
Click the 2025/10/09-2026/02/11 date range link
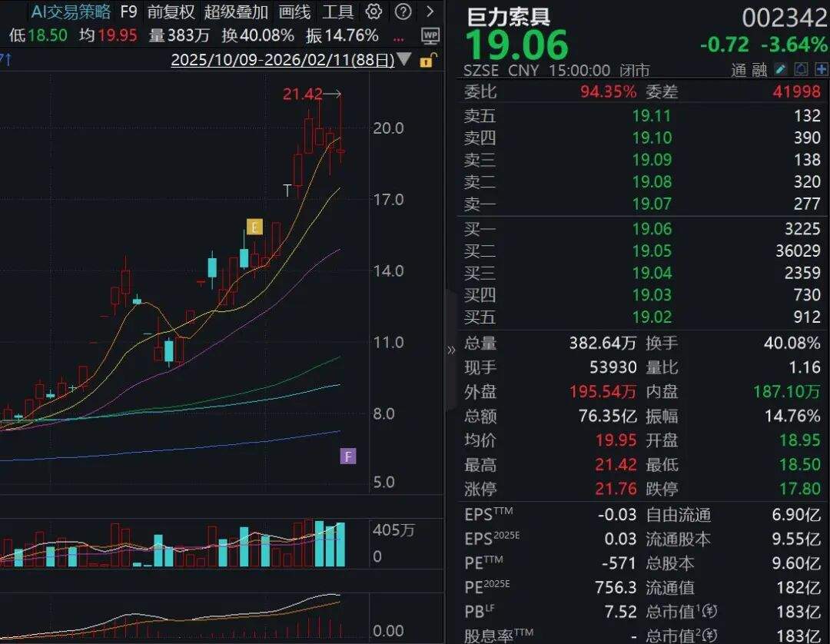click(x=284, y=59)
